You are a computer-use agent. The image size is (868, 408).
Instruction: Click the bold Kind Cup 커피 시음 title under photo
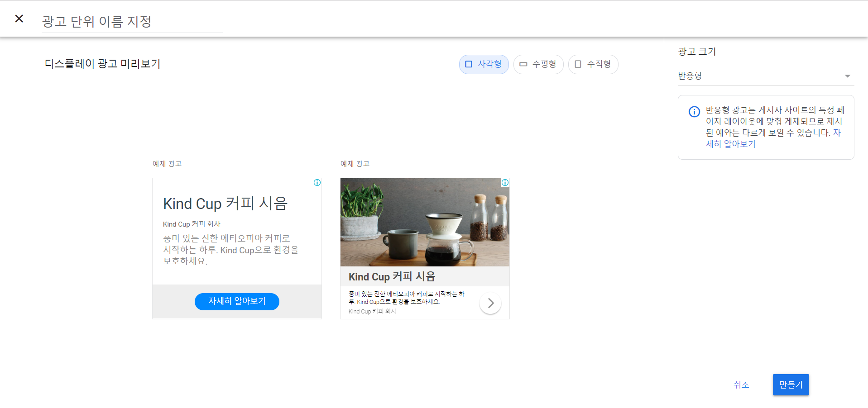[392, 276]
